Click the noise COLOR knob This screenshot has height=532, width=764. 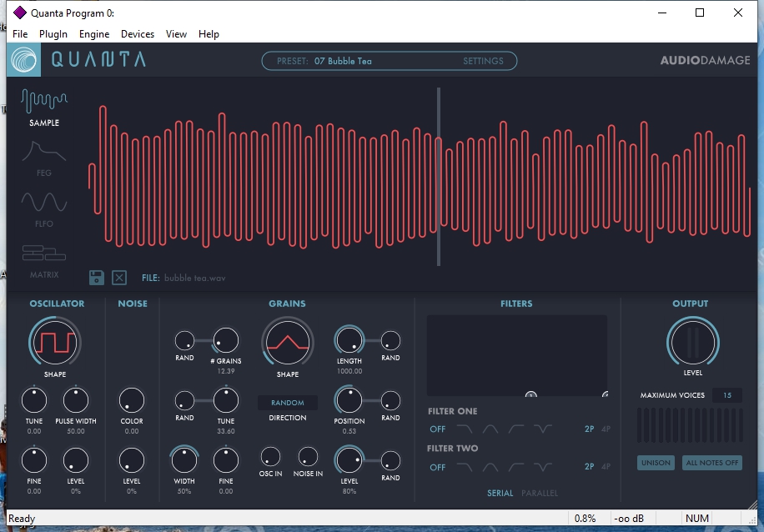(132, 400)
